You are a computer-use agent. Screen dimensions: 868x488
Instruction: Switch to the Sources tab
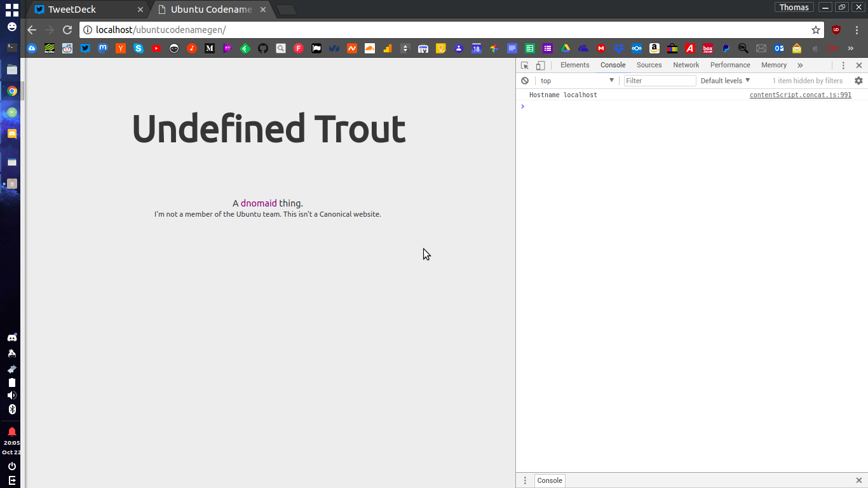[x=649, y=65]
